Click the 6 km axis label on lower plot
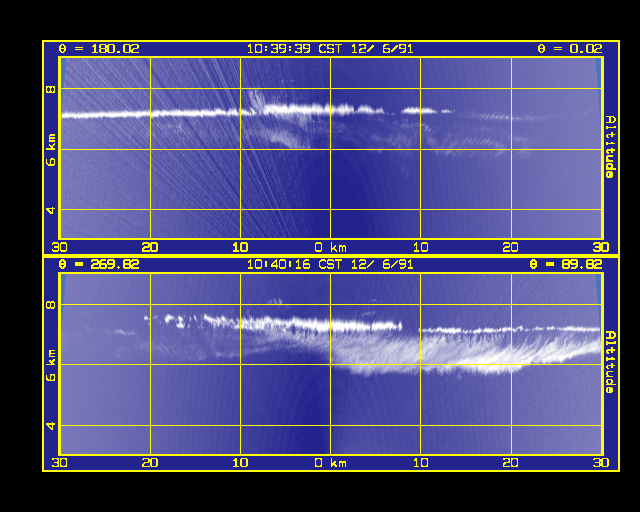Image resolution: width=640 pixels, height=512 pixels. pyautogui.click(x=51, y=365)
